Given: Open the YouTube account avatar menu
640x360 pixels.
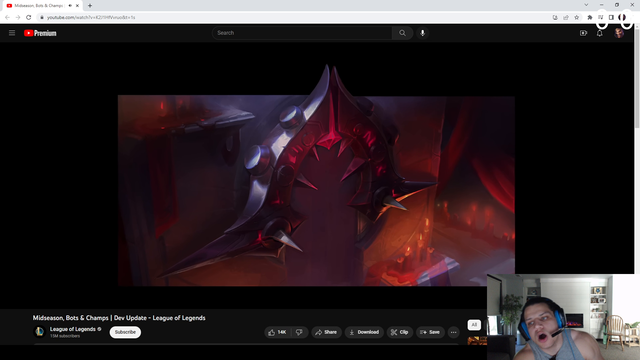Looking at the screenshot, I should pos(619,33).
